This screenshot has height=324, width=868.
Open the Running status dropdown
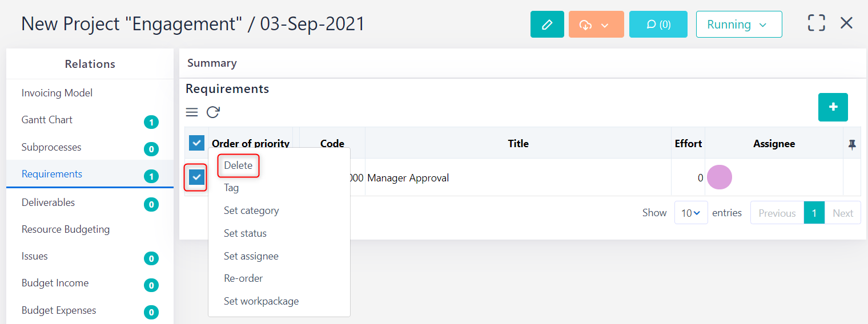pos(739,25)
